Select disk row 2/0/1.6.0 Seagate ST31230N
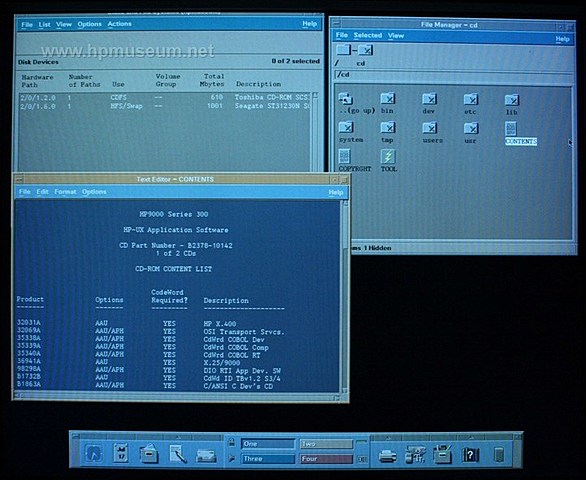 click(165, 106)
